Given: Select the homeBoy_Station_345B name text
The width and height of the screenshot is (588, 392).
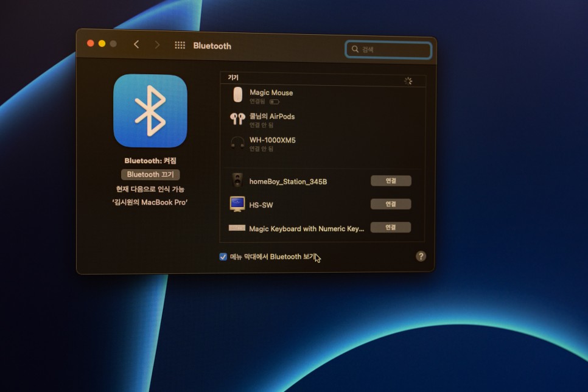Looking at the screenshot, I should pyautogui.click(x=288, y=181).
